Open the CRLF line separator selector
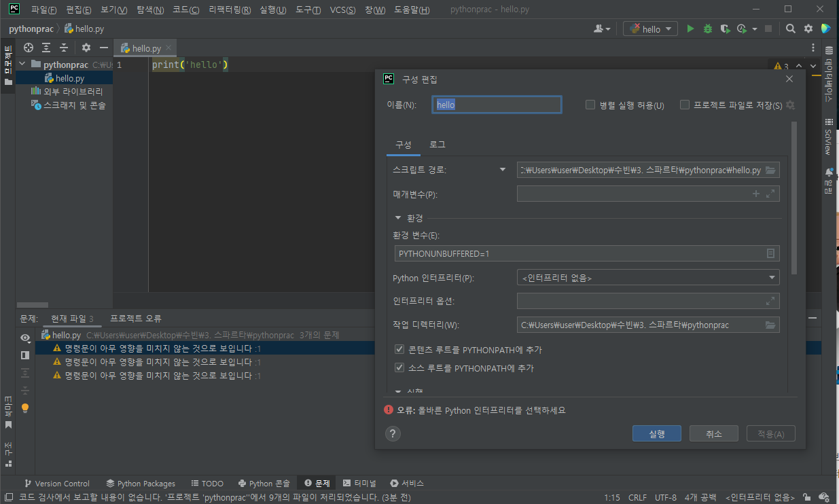 tap(637, 497)
